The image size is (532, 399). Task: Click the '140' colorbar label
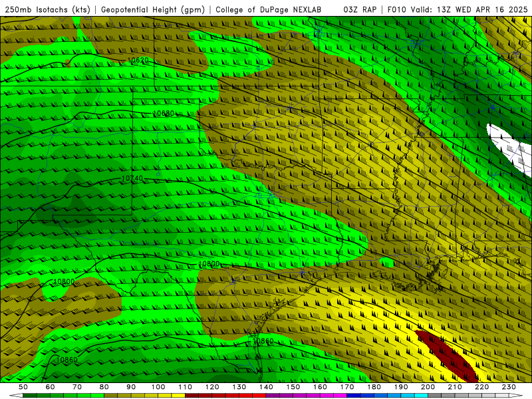click(x=266, y=387)
